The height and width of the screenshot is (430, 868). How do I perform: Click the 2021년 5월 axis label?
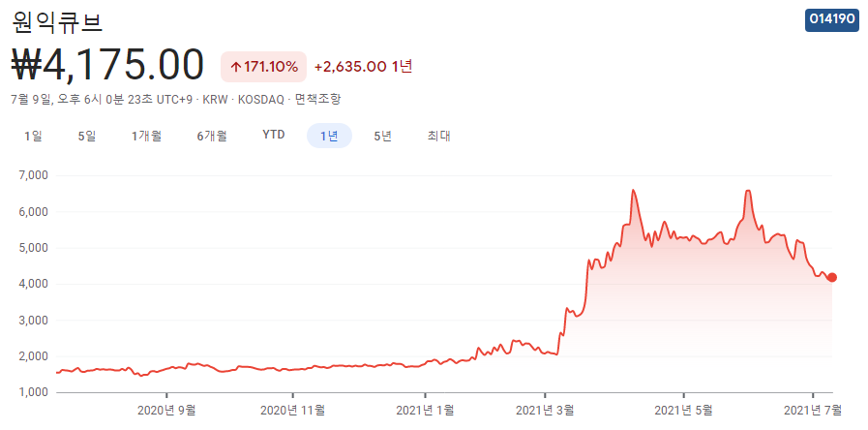coord(684,411)
